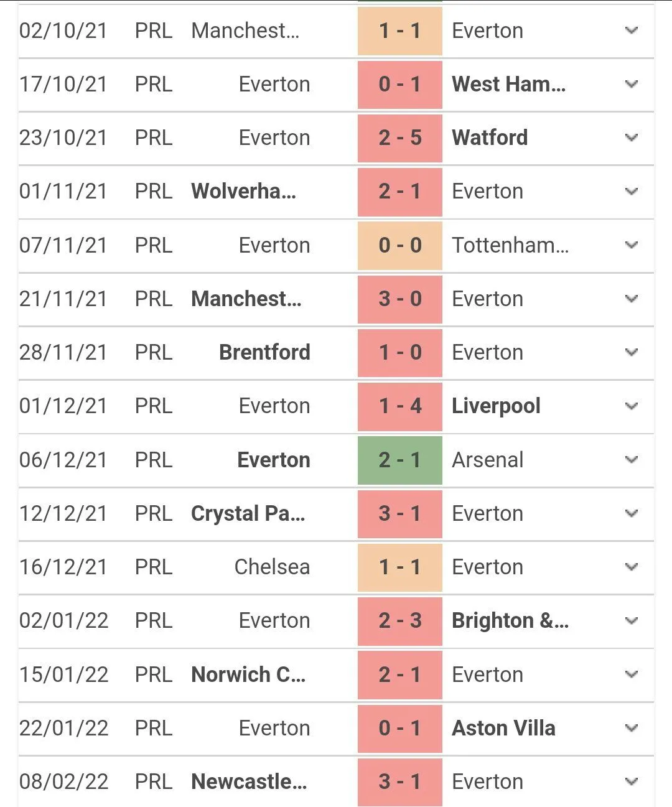This screenshot has width=672, height=807.
Task: Expand the Chelsea vs Everton match row
Action: (x=632, y=567)
